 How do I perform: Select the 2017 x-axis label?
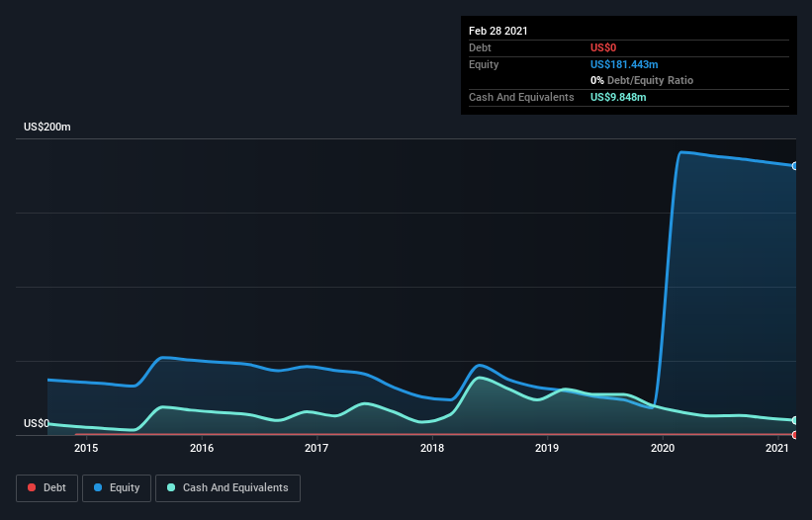coord(316,448)
